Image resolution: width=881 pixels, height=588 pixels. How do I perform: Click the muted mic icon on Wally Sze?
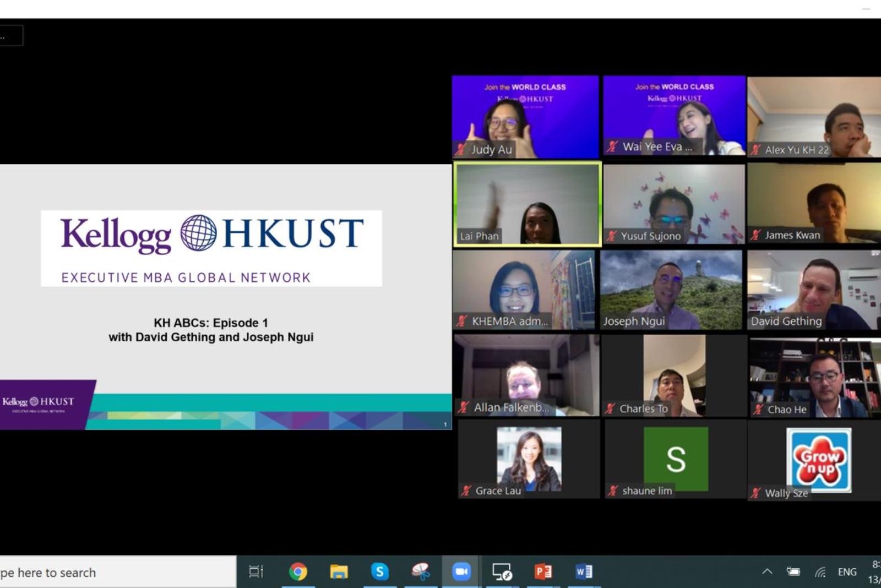coord(756,493)
